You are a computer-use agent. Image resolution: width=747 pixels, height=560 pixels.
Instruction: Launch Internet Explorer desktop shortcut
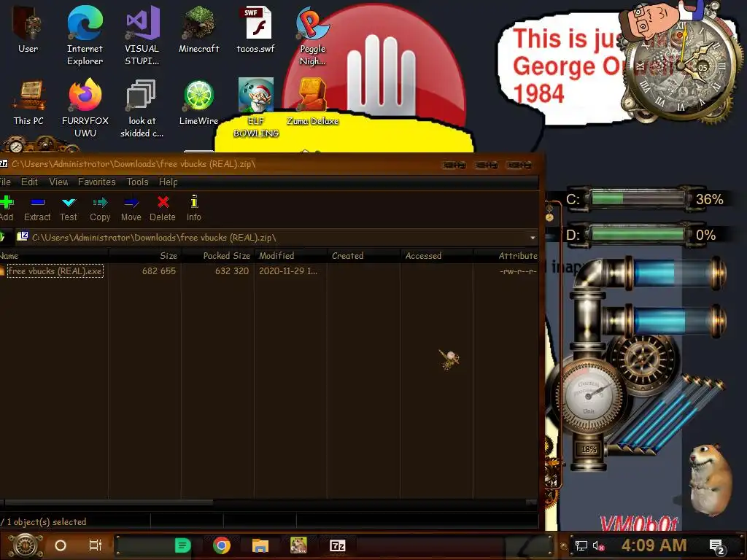click(85, 36)
